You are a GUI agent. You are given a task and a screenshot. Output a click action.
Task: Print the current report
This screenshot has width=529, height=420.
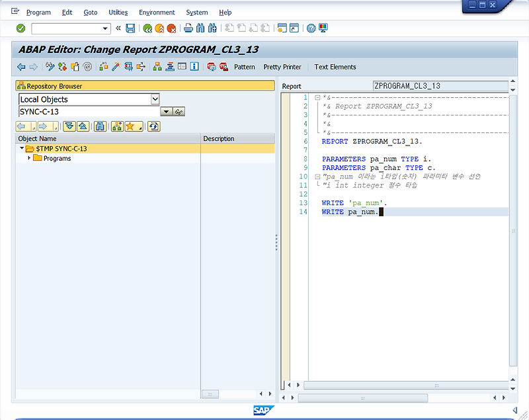pos(187,28)
